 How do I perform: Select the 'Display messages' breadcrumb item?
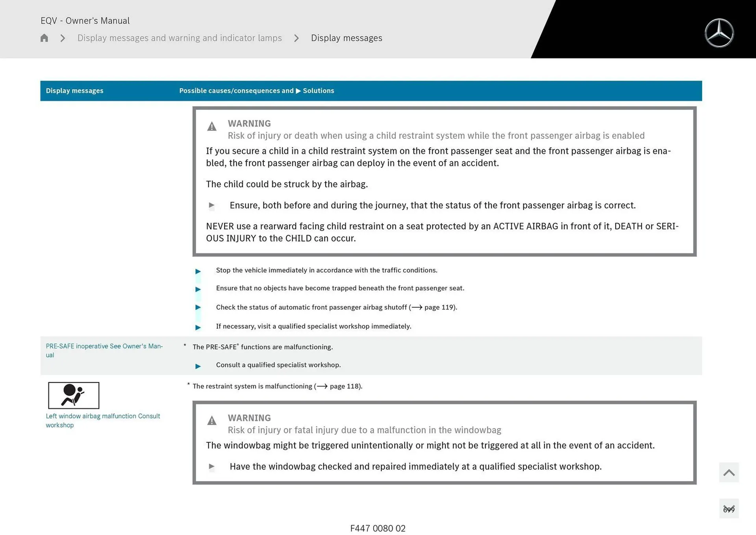[x=346, y=38]
